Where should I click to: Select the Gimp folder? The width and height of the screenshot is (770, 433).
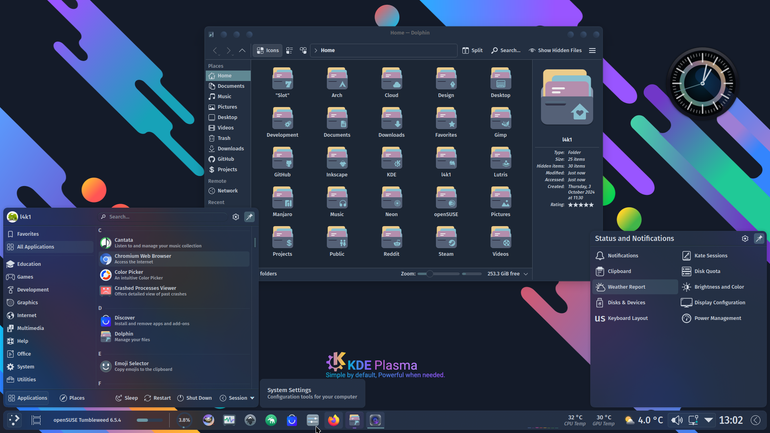[x=500, y=122]
